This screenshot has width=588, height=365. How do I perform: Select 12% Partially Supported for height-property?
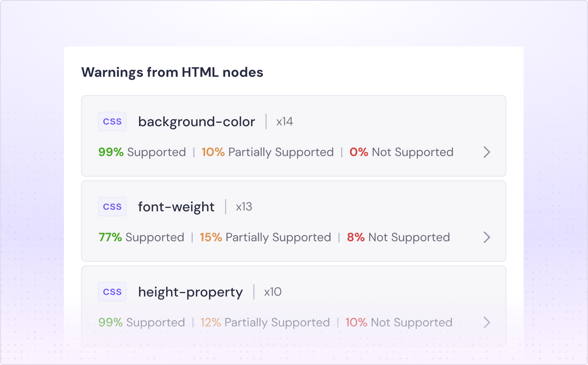[265, 322]
